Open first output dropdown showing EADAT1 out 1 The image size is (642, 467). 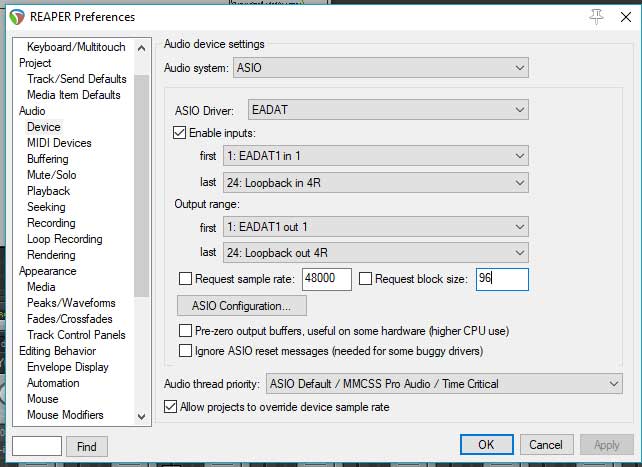(x=375, y=227)
